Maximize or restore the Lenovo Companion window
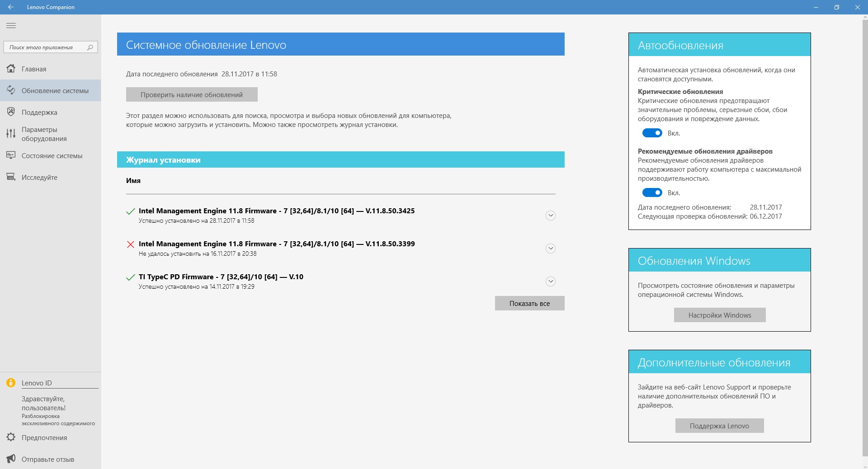This screenshot has width=868, height=469. 837,7
